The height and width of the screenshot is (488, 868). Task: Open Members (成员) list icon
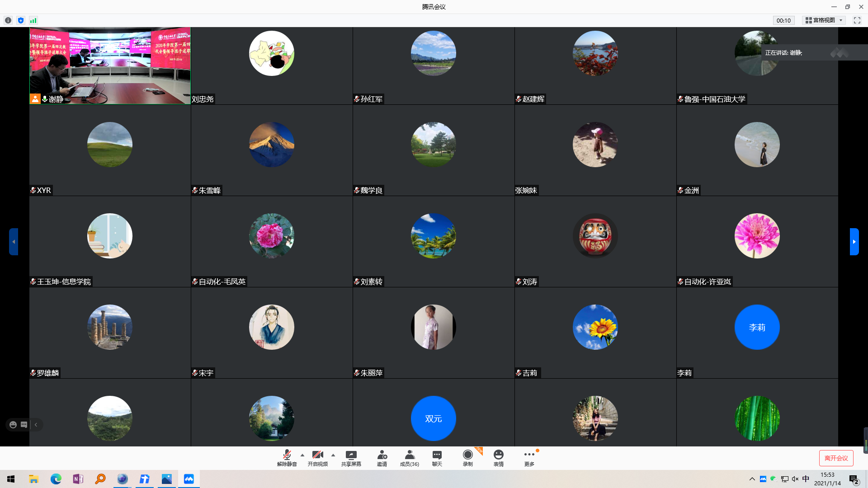409,458
